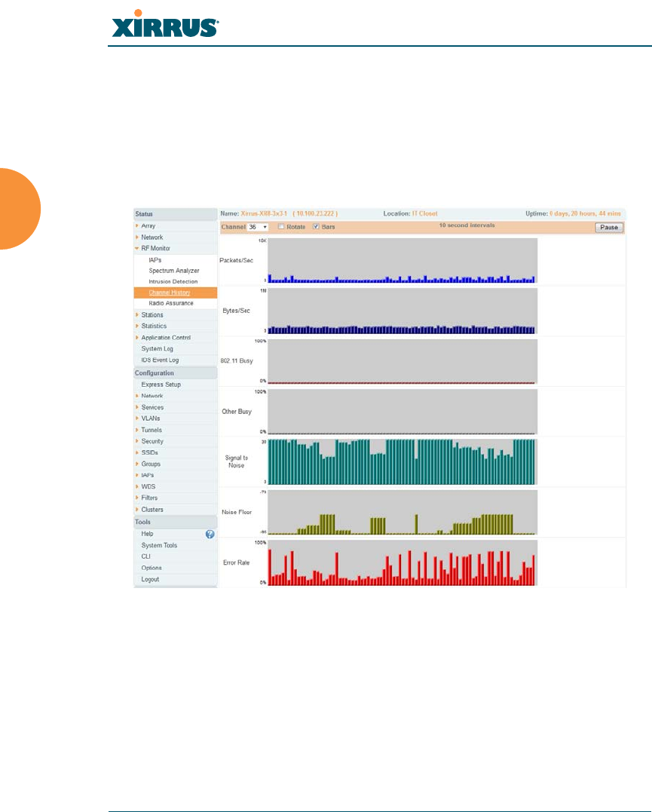The width and height of the screenshot is (652, 812).
Task: Expand the Stations arrow
Action: (x=137, y=314)
